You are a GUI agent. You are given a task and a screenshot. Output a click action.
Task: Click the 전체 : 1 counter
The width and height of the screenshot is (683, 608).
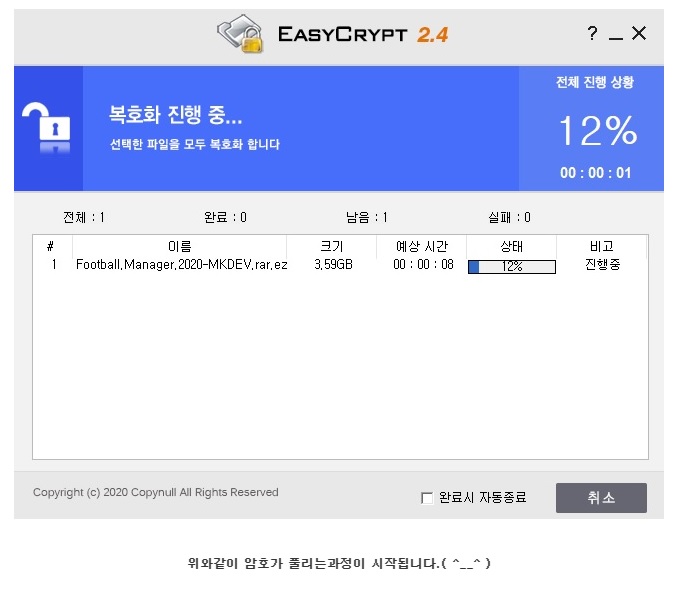pyautogui.click(x=84, y=217)
